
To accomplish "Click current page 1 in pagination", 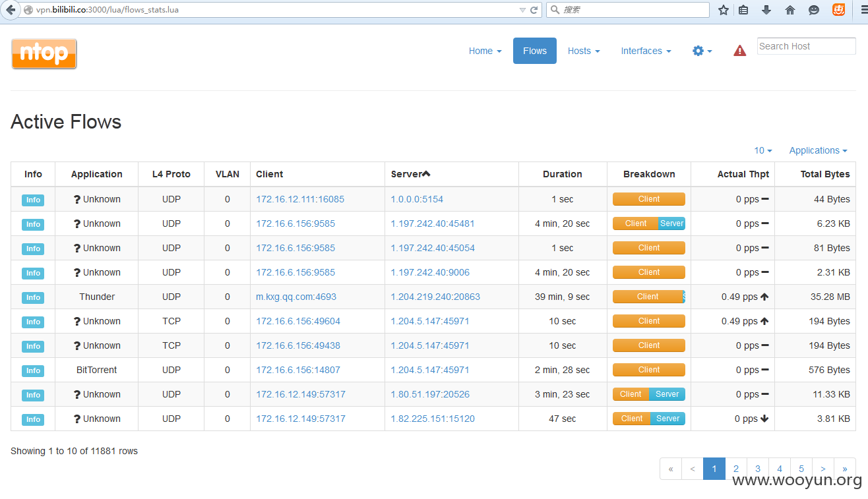I will (714, 469).
